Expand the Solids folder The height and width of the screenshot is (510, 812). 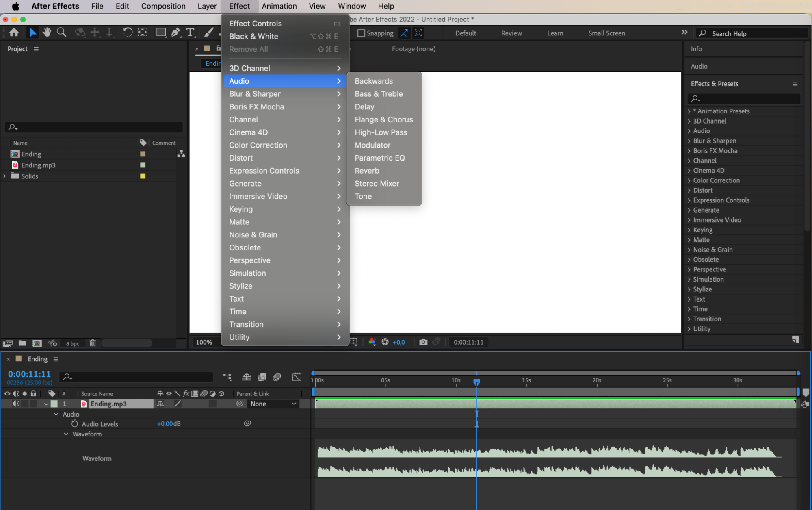4,176
